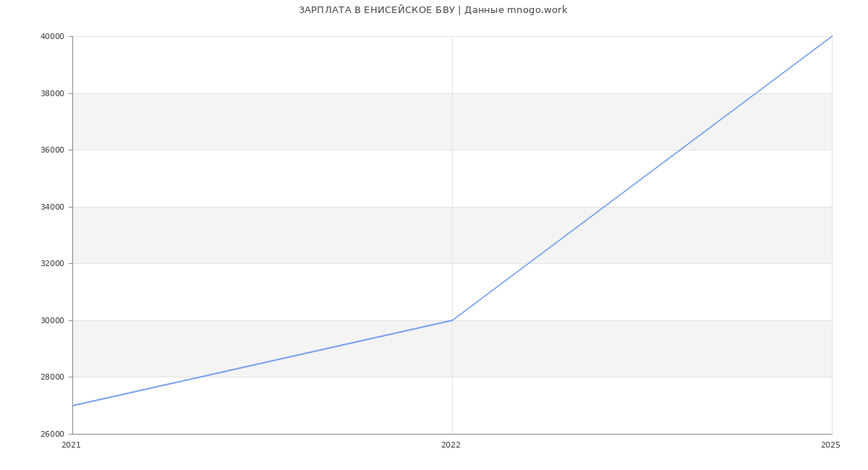Click the line's 2021 starting point
The image size is (868, 470).
point(73,406)
